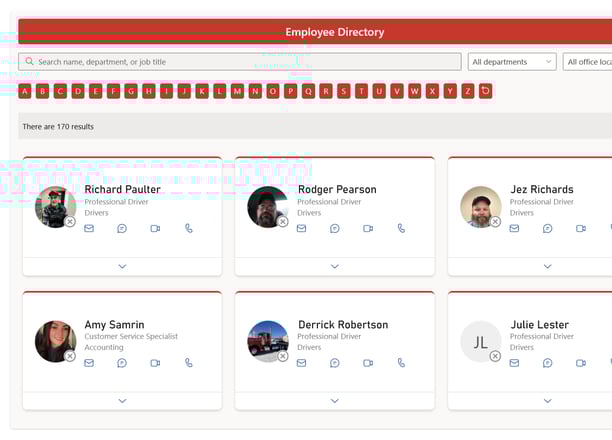Click the name Derrick Robertson
The image size is (612, 440).
(x=343, y=324)
